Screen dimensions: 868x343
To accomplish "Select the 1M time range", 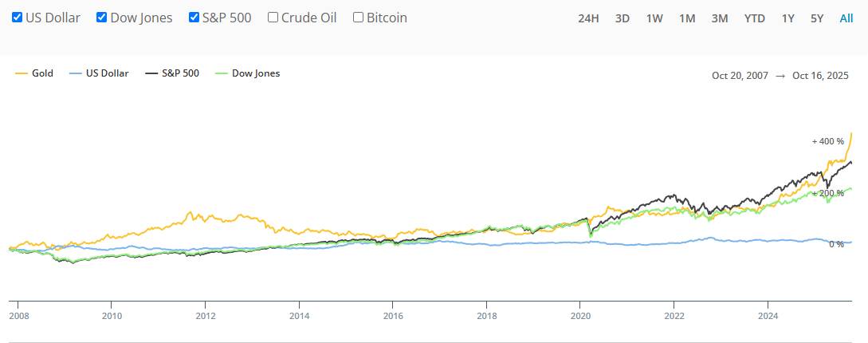I will click(x=687, y=18).
